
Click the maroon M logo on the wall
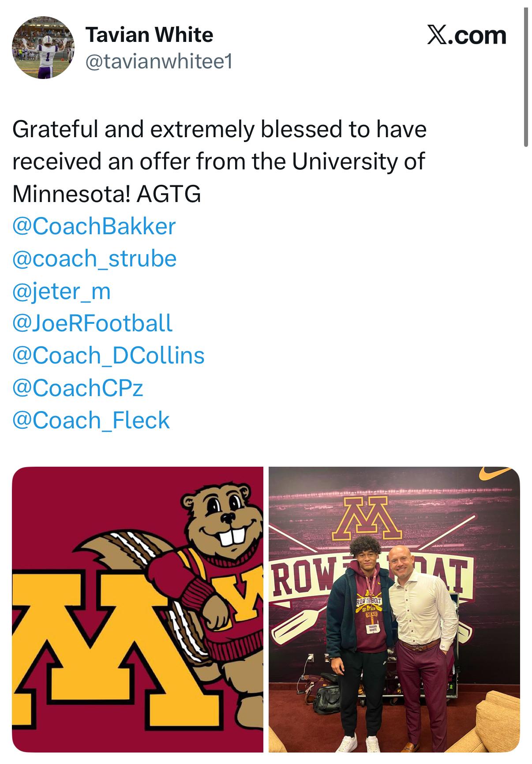pyautogui.click(x=367, y=519)
